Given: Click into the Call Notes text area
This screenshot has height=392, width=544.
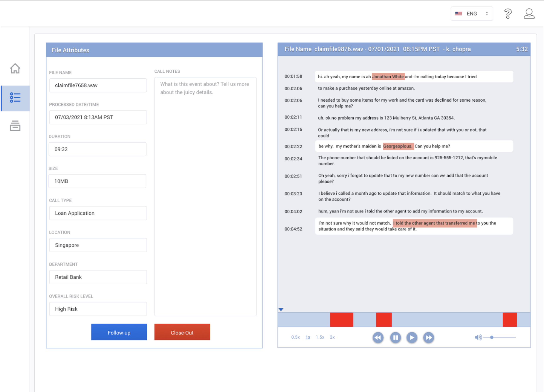Looking at the screenshot, I should (x=205, y=196).
